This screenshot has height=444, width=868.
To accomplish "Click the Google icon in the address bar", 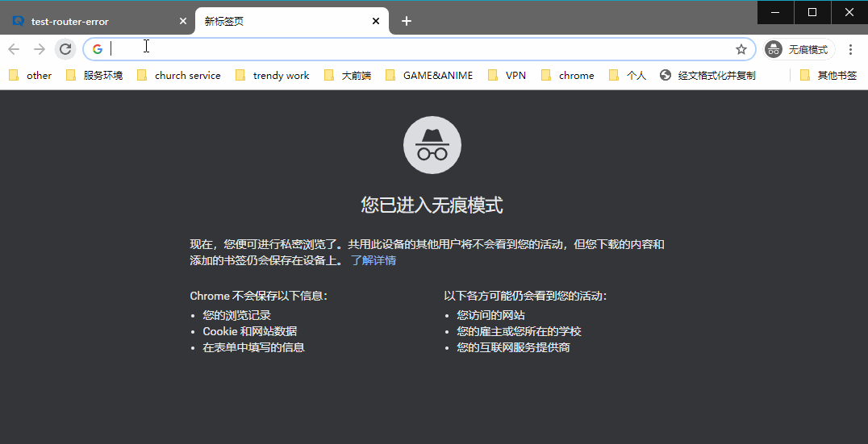I will (98, 49).
